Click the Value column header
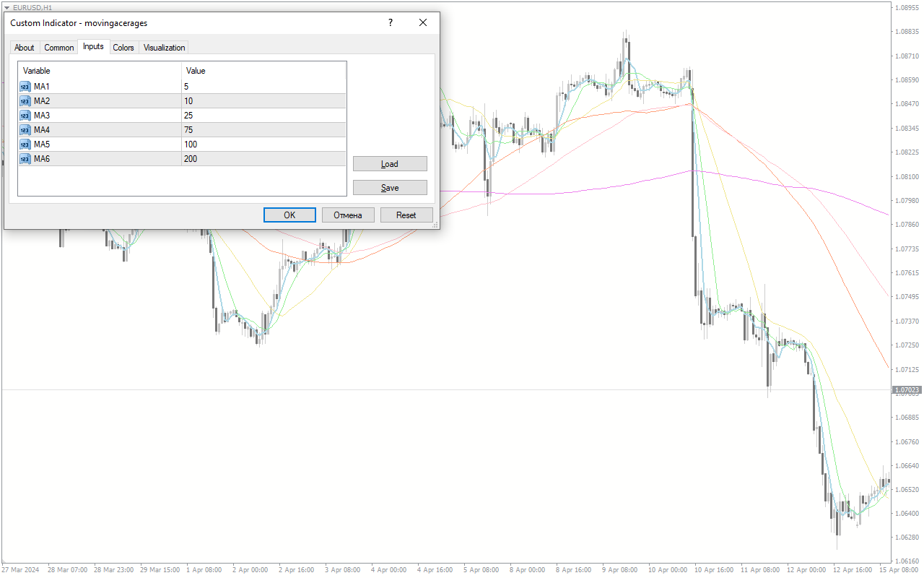Viewport: 924px width, 578px height. [x=264, y=71]
